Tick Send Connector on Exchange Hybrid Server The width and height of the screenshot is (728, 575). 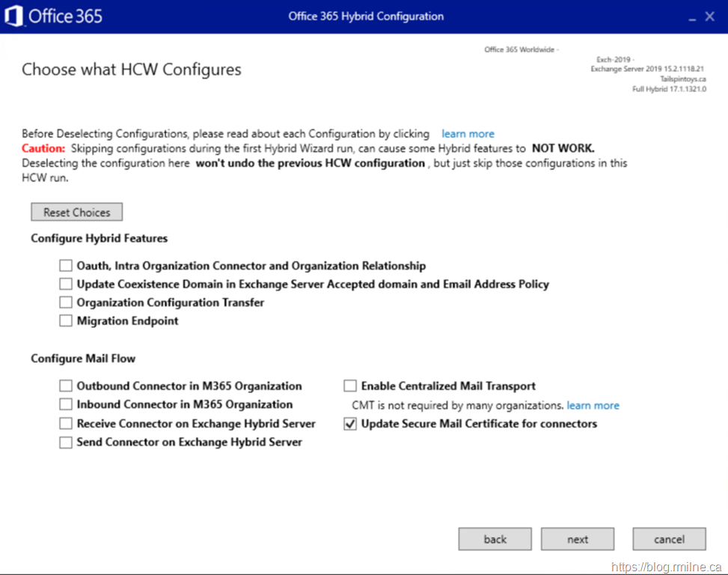coord(66,442)
